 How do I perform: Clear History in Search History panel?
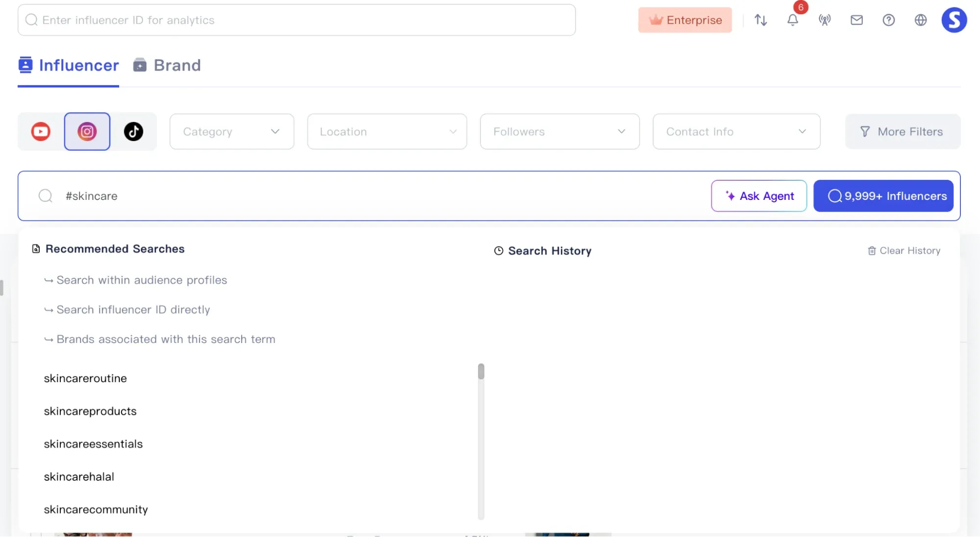click(x=904, y=251)
